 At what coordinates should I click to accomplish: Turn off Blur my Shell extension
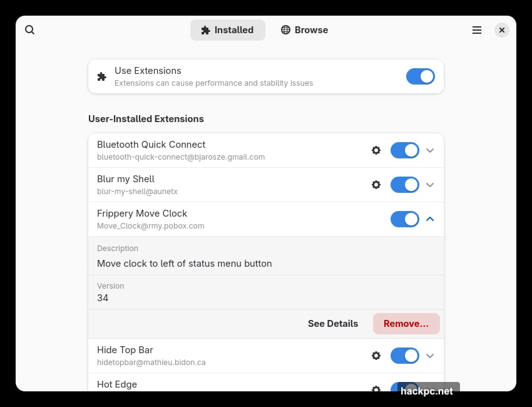point(404,185)
